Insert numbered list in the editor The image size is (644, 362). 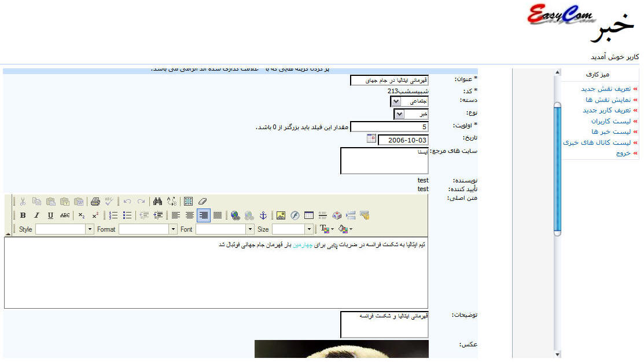113,215
